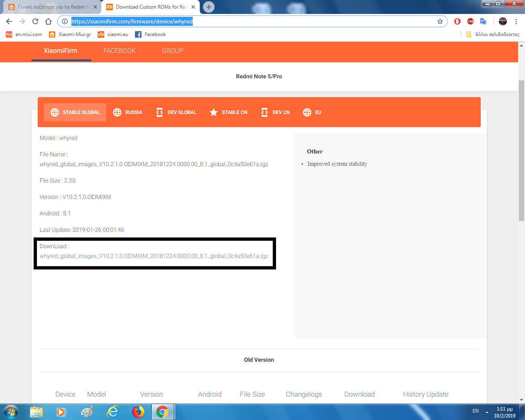The height and width of the screenshot is (420, 525).
Task: Open the FACEBOOK navigation link
Action: point(119,51)
